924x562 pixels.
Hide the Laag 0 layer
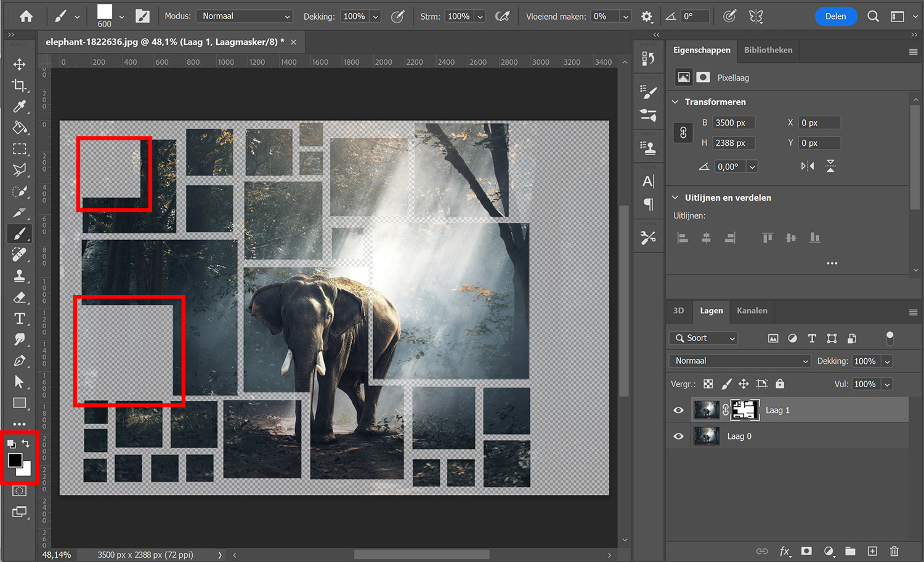point(678,436)
